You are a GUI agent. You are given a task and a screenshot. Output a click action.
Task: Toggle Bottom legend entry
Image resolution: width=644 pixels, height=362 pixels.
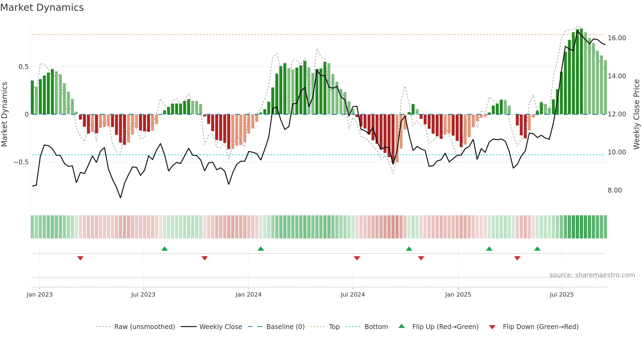click(367, 327)
